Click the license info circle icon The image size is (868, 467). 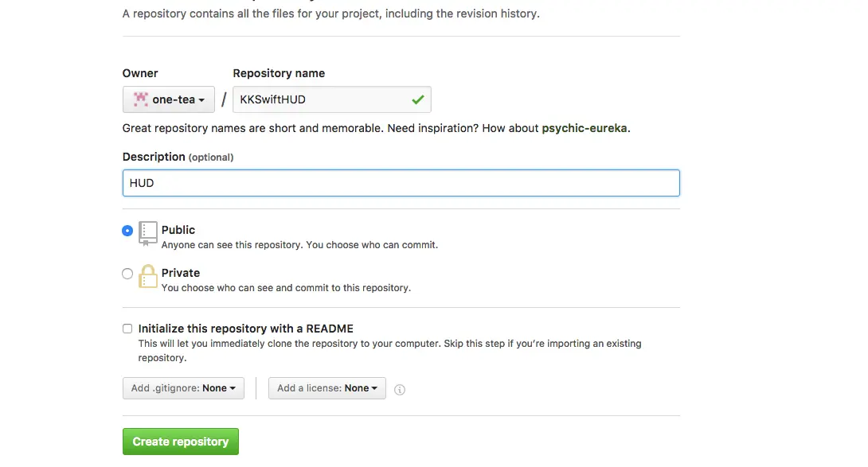pos(399,390)
